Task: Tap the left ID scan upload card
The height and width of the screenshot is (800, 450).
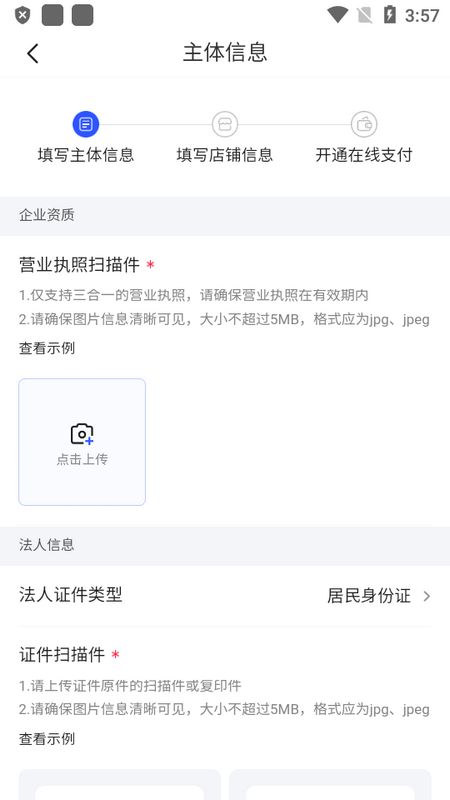Action: [x=120, y=785]
